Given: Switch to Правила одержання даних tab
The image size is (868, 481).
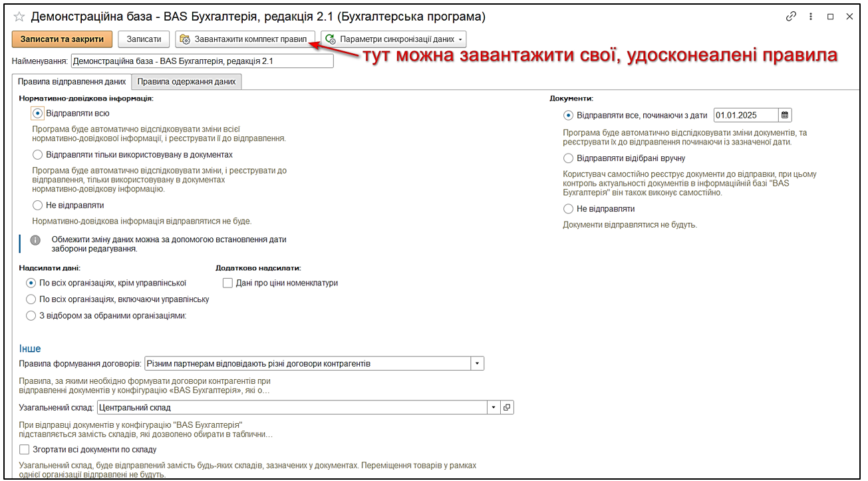Looking at the screenshot, I should [x=186, y=82].
